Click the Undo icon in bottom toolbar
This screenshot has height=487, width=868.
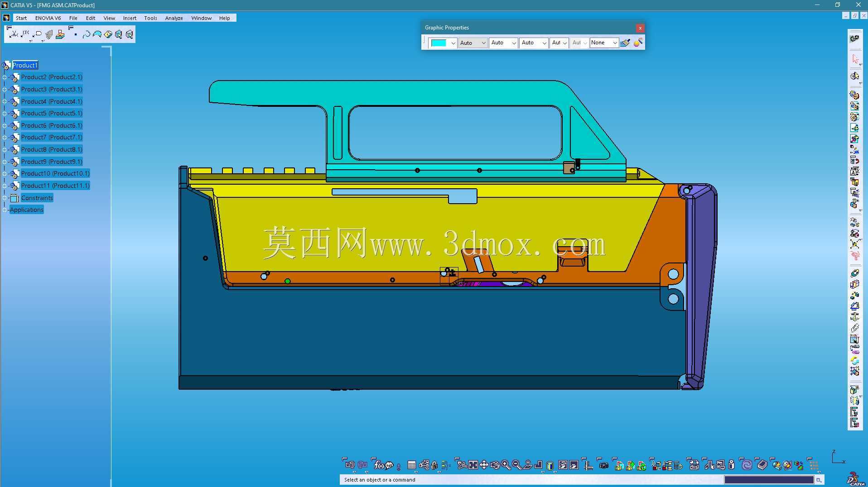tap(350, 465)
